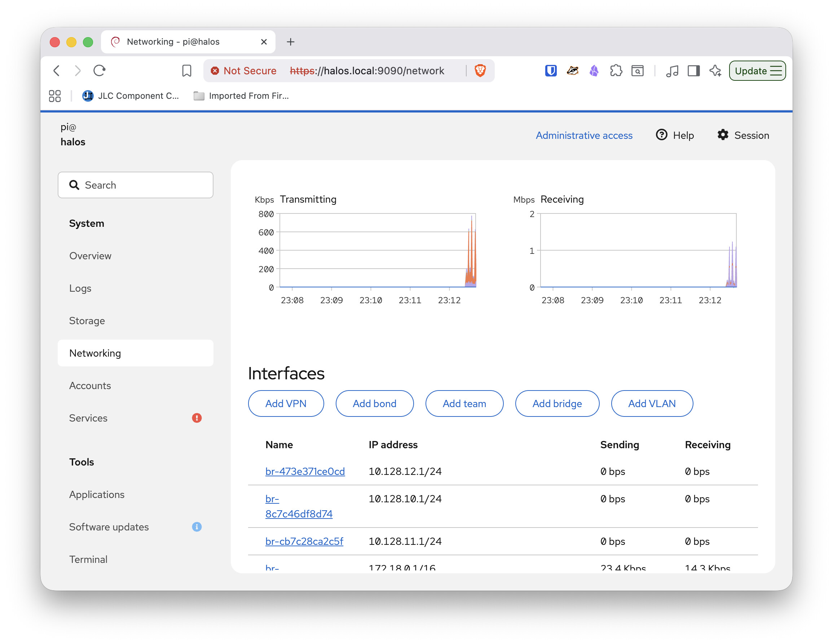Screen dimensions: 833x644
Task: Click the Leo AI sparkle icon
Action: coord(715,71)
